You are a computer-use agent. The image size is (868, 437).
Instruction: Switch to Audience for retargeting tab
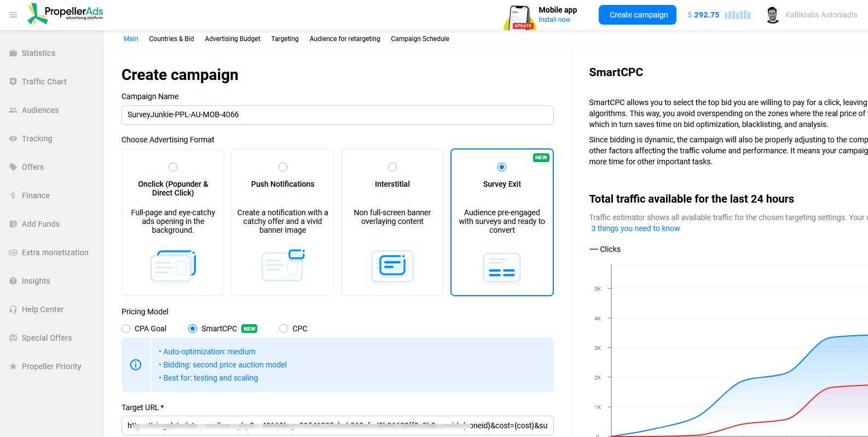coord(345,39)
